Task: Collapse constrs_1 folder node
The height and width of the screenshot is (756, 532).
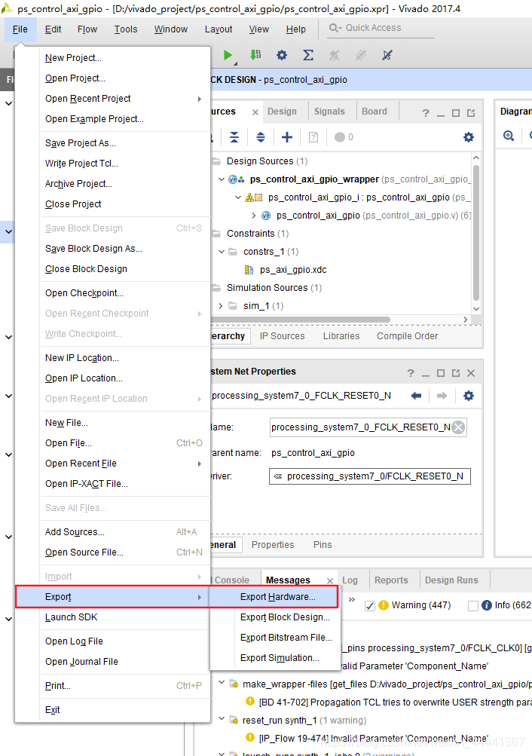Action: click(222, 252)
